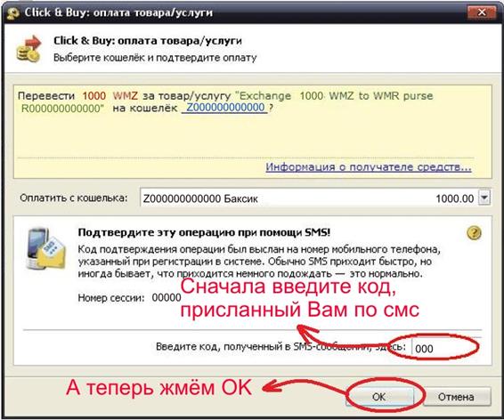Click the R000000000000 purse text
Image resolution: width=504 pixels, height=420 pixels.
(x=62, y=109)
